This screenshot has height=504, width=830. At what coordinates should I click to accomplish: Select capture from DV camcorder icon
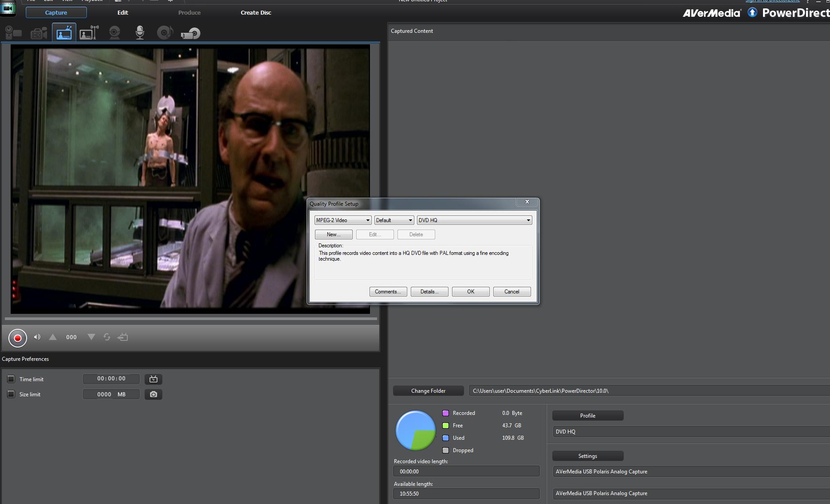[x=13, y=33]
